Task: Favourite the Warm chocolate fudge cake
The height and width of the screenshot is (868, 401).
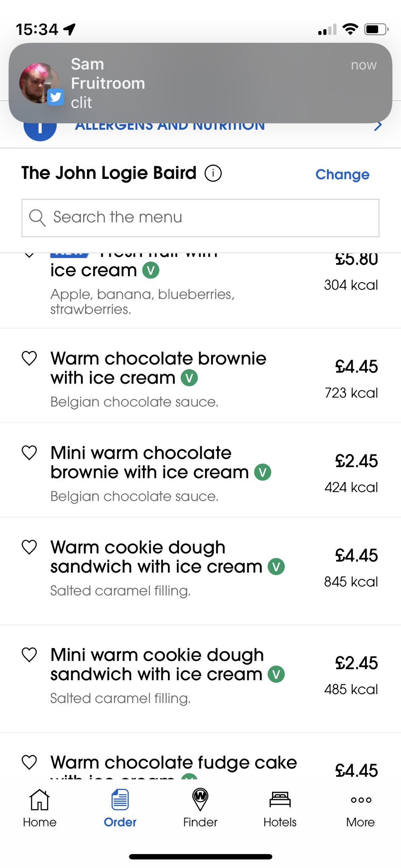Action: pyautogui.click(x=29, y=762)
